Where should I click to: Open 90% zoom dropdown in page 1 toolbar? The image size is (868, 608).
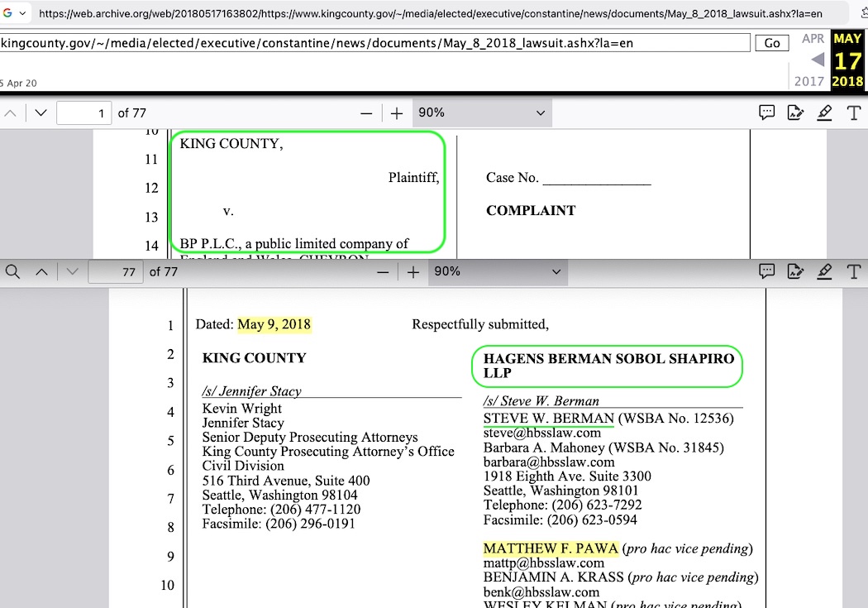pos(482,113)
